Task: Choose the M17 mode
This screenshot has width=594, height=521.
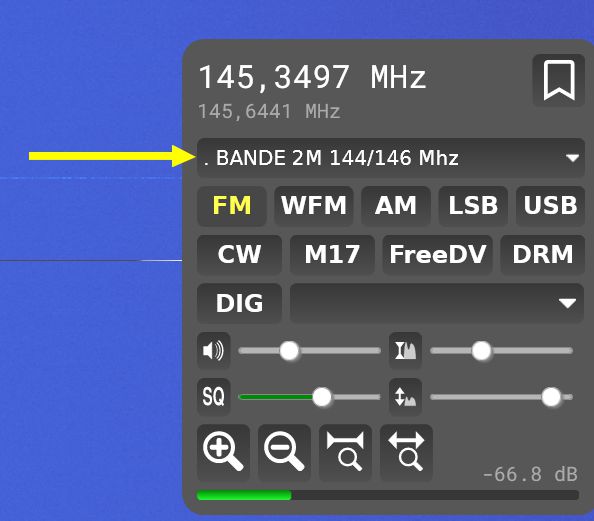Action: 332,254
